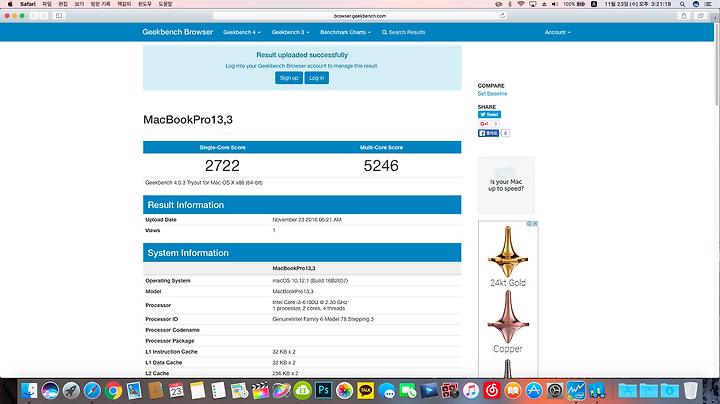Click the Safari reload page icon
The width and height of the screenshot is (720, 404).
click(x=503, y=16)
